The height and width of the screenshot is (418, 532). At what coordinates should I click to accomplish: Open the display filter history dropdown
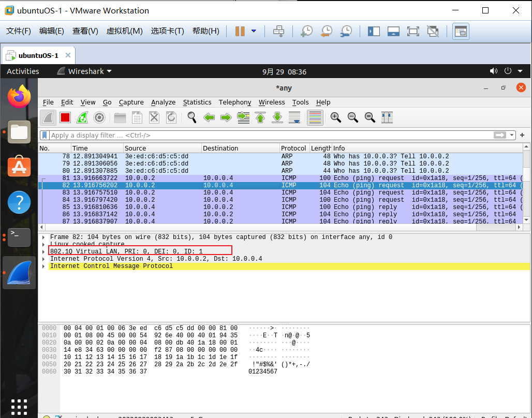coord(512,135)
